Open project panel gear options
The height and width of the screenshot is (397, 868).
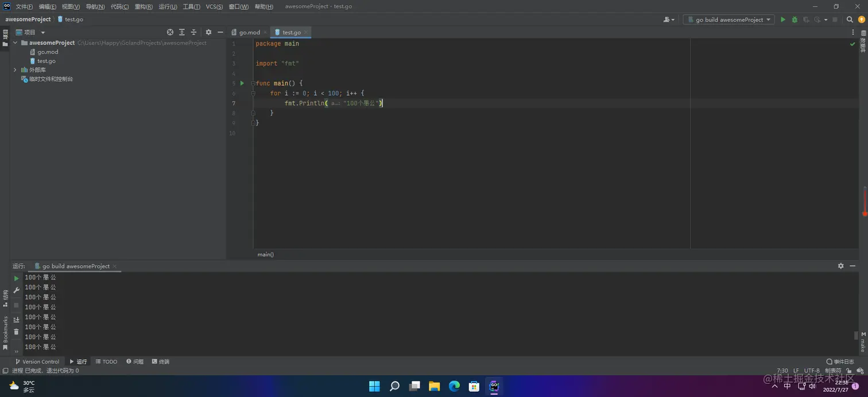[208, 32]
